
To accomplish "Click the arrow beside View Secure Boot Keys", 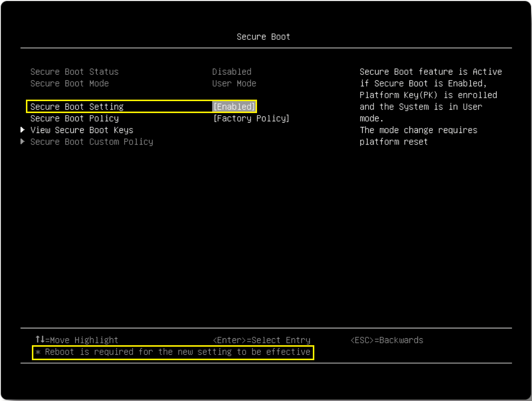I will pyautogui.click(x=23, y=130).
